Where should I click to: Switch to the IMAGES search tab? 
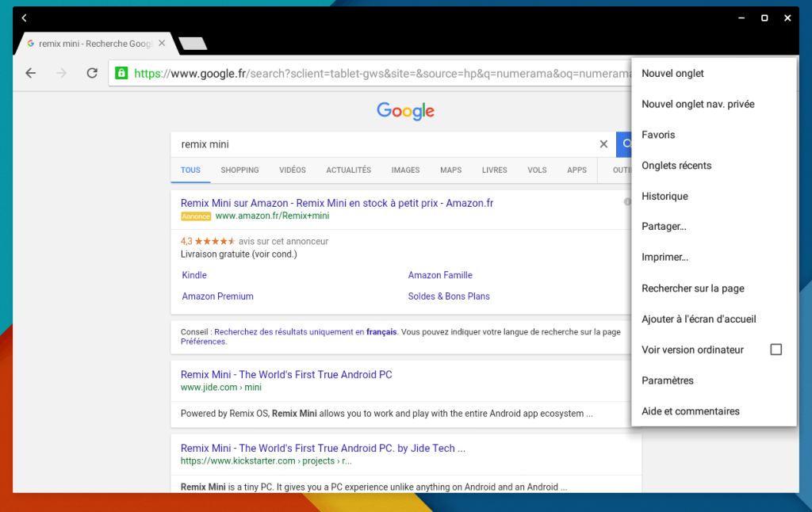pos(405,170)
